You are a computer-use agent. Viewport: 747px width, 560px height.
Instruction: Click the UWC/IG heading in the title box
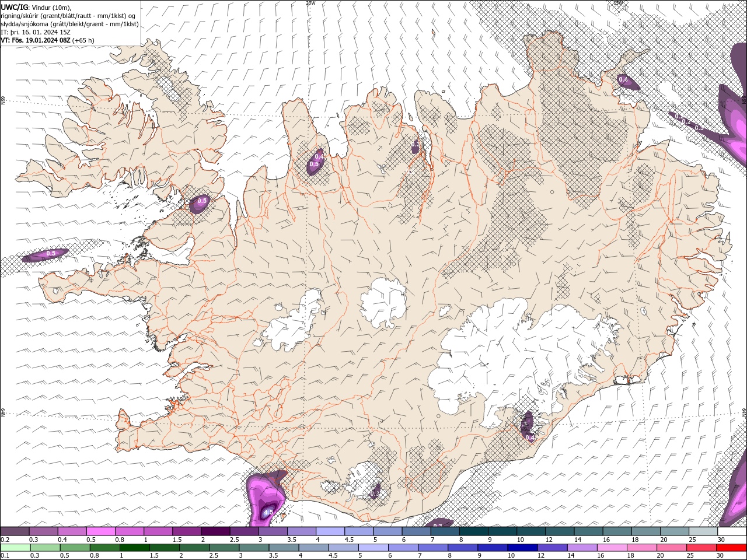14,6
